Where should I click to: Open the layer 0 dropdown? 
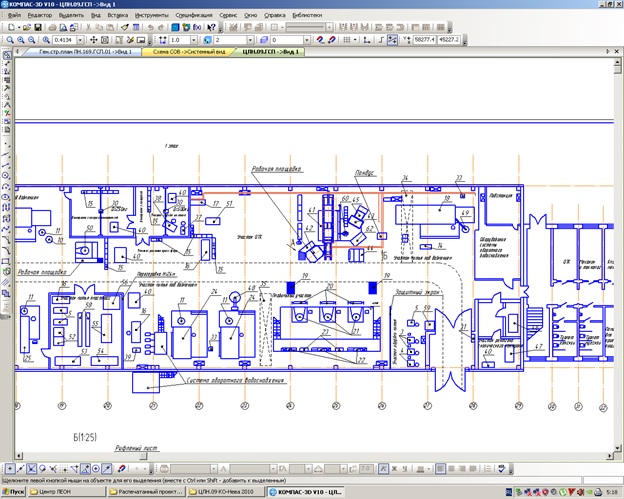pos(306,40)
